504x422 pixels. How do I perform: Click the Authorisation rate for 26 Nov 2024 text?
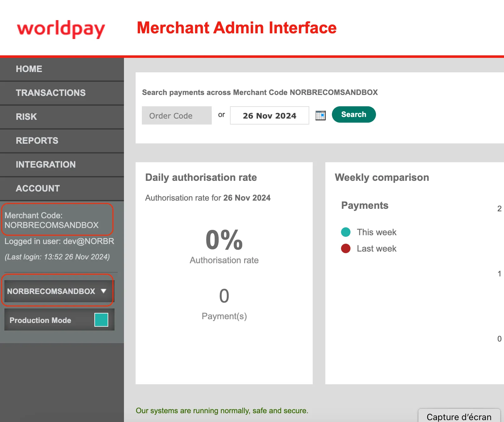[208, 198]
